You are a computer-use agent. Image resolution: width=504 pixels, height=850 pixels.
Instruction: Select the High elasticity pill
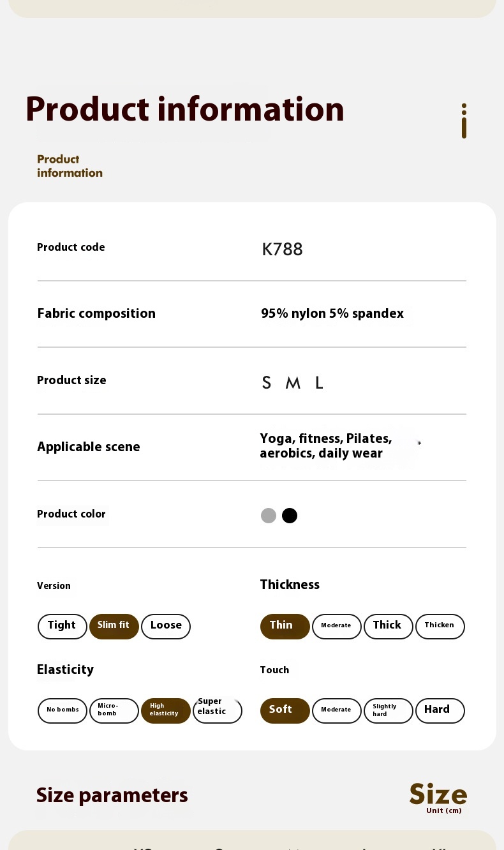pyautogui.click(x=166, y=710)
